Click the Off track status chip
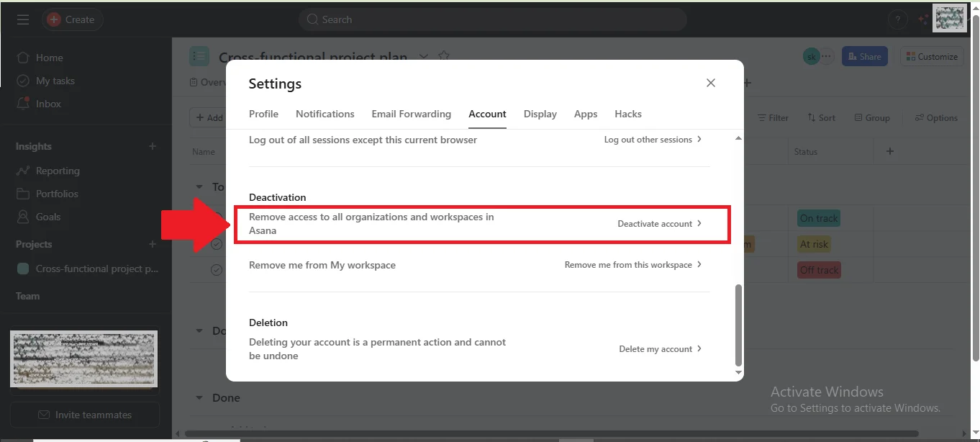 [x=820, y=270]
